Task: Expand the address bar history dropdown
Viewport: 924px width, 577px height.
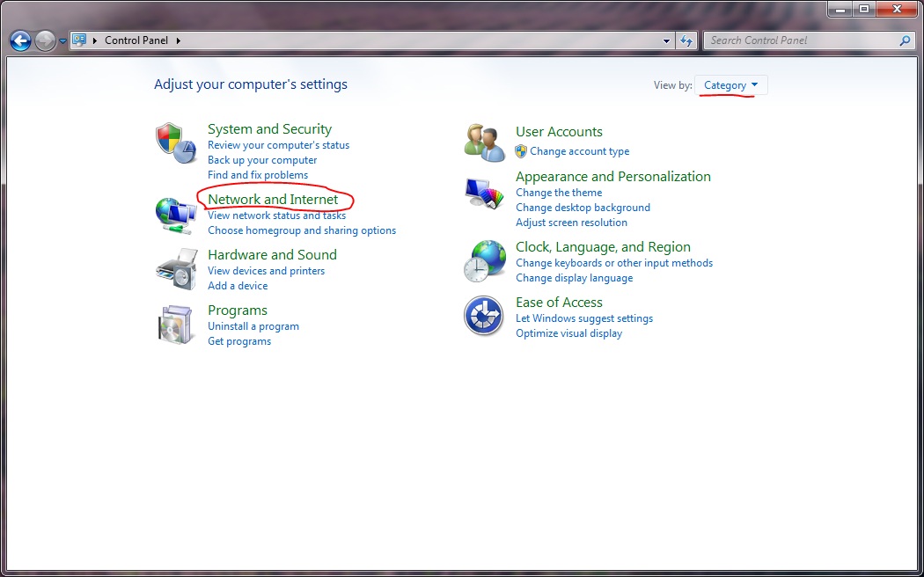Action: pos(666,40)
